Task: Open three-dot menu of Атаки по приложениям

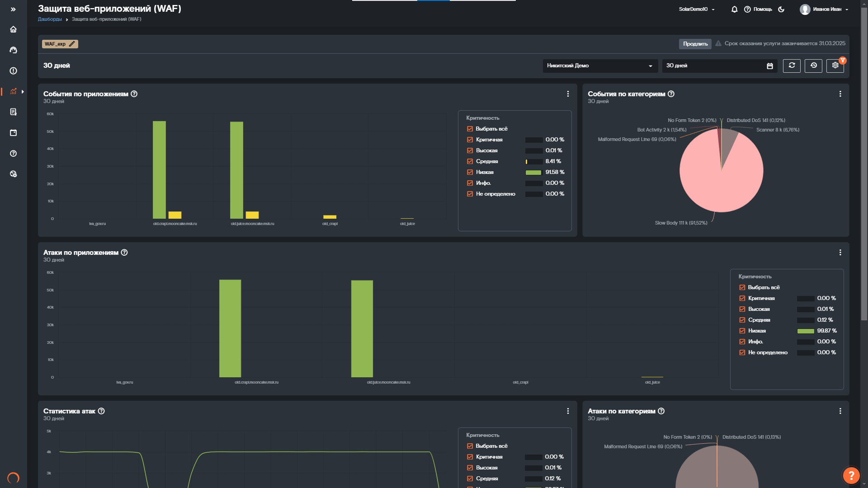Action: [x=840, y=253]
